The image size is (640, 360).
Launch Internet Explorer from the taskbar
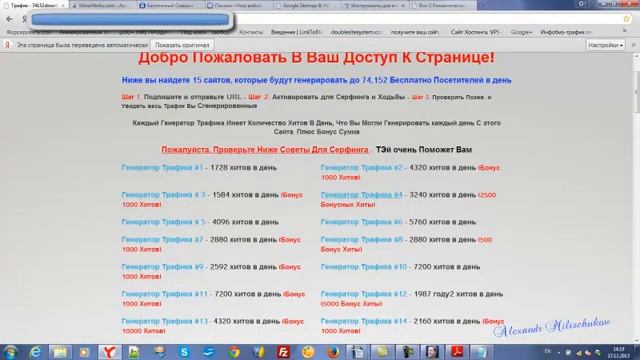[36, 352]
